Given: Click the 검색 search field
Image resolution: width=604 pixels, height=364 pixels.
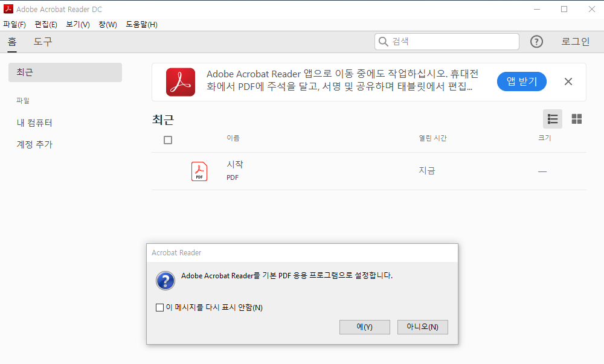Looking at the screenshot, I should (x=447, y=42).
